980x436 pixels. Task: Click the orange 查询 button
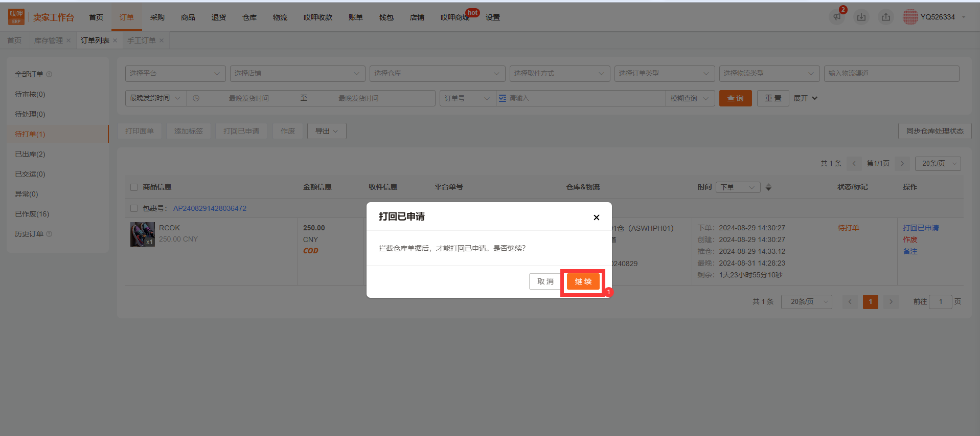click(x=736, y=98)
